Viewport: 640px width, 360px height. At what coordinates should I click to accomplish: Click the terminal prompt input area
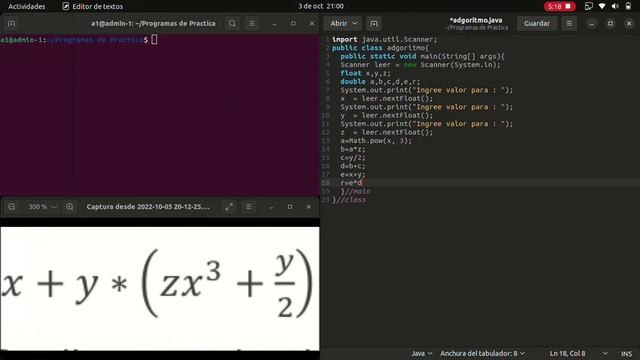pos(154,40)
